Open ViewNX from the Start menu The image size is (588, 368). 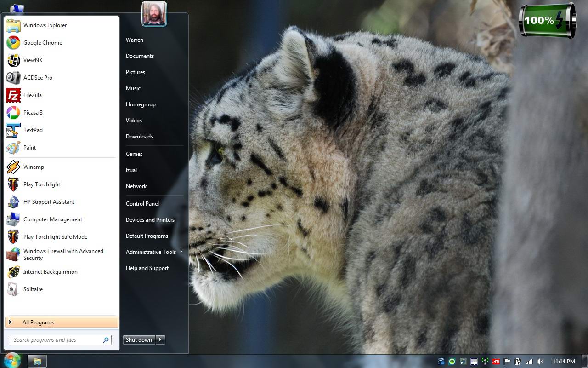point(33,60)
